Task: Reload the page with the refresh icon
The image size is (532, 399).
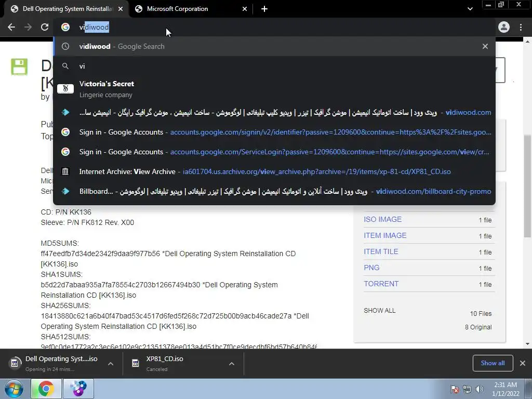Action: [x=45, y=27]
